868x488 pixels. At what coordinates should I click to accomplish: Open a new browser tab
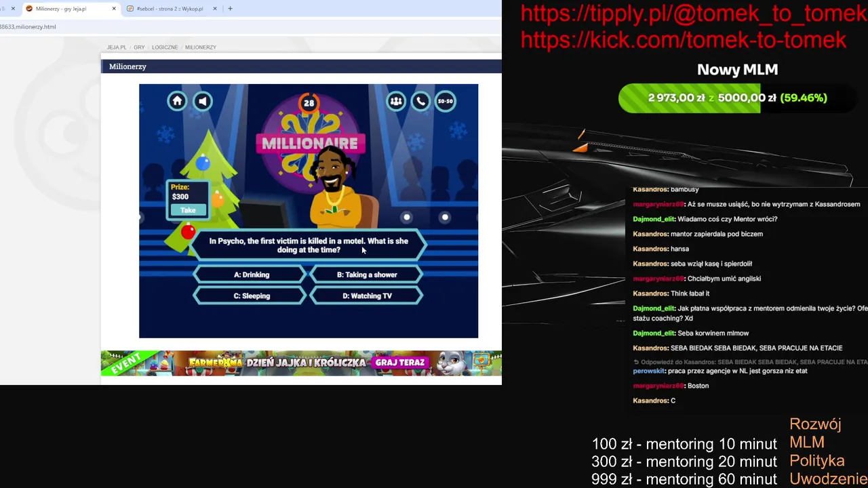point(230,9)
